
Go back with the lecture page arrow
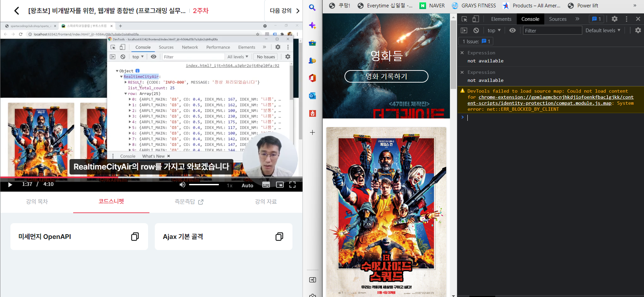coord(16,11)
